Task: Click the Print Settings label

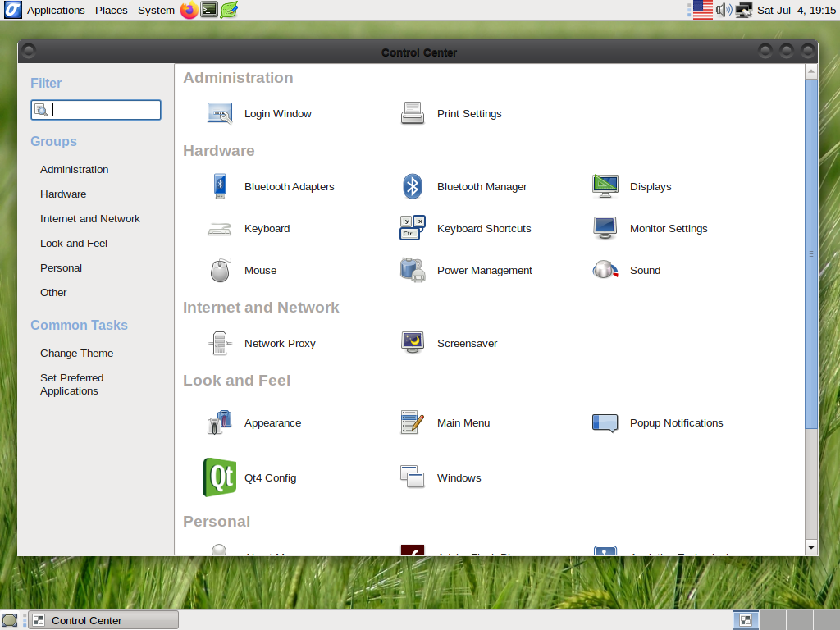Action: click(469, 113)
